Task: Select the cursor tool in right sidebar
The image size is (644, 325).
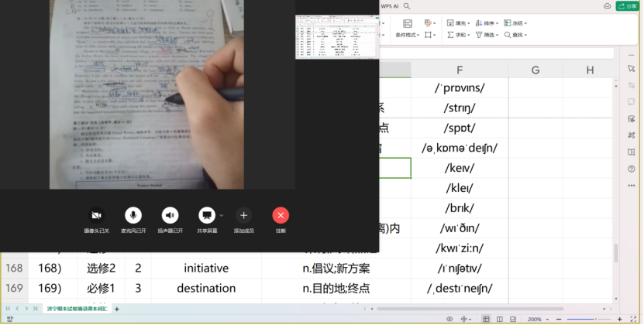Action: coord(632,69)
